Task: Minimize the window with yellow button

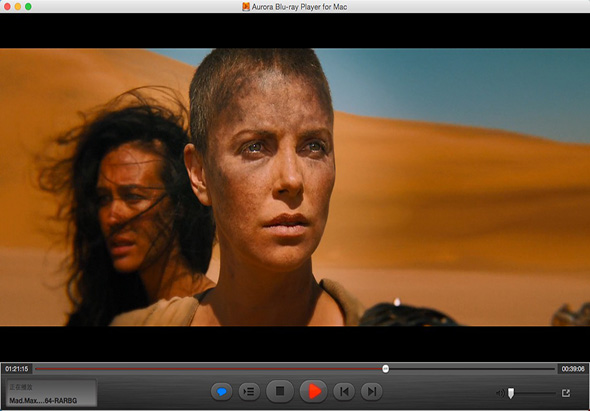Action: tap(18, 7)
